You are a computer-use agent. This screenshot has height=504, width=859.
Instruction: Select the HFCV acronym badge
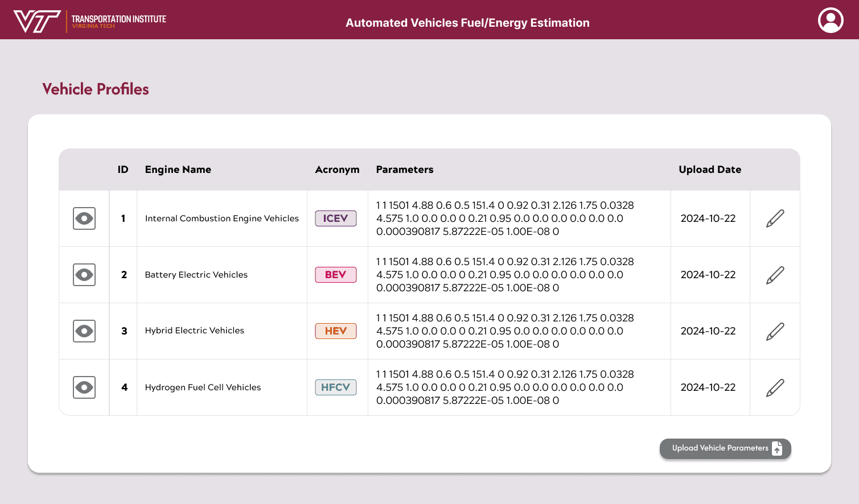336,387
